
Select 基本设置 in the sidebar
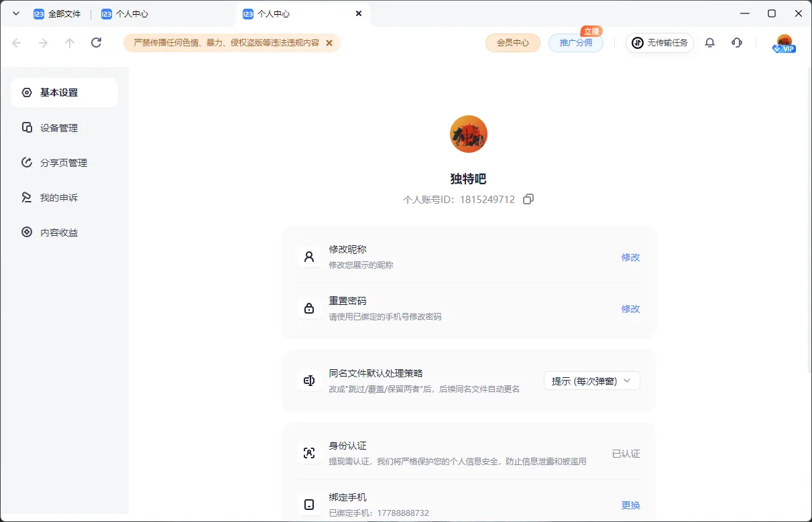(x=64, y=92)
